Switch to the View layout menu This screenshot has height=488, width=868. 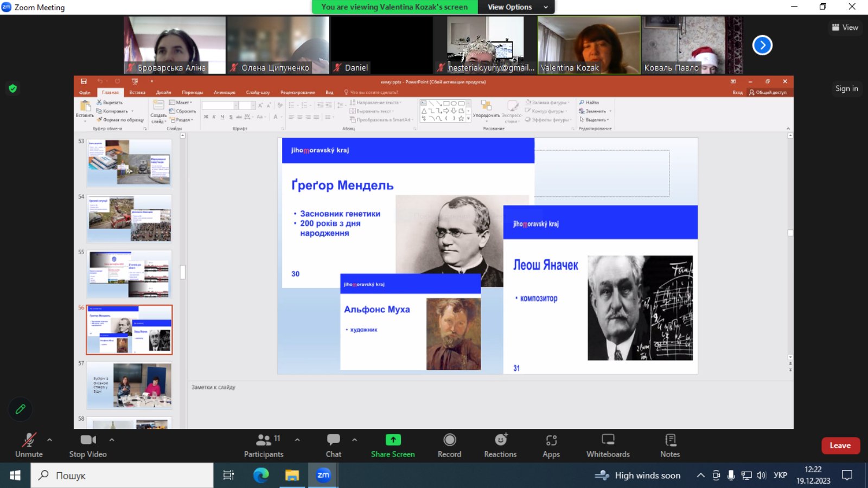coord(845,27)
